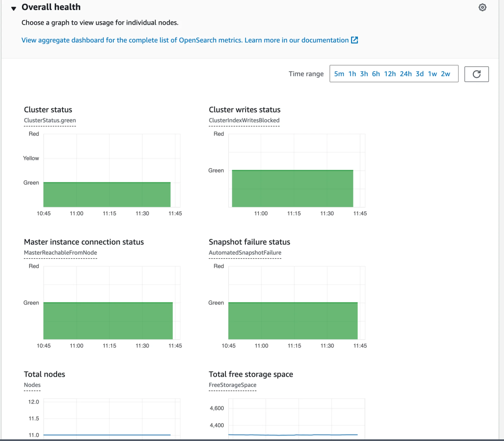
Task: Click the FreeStorageSpace metric label
Action: coord(232,385)
